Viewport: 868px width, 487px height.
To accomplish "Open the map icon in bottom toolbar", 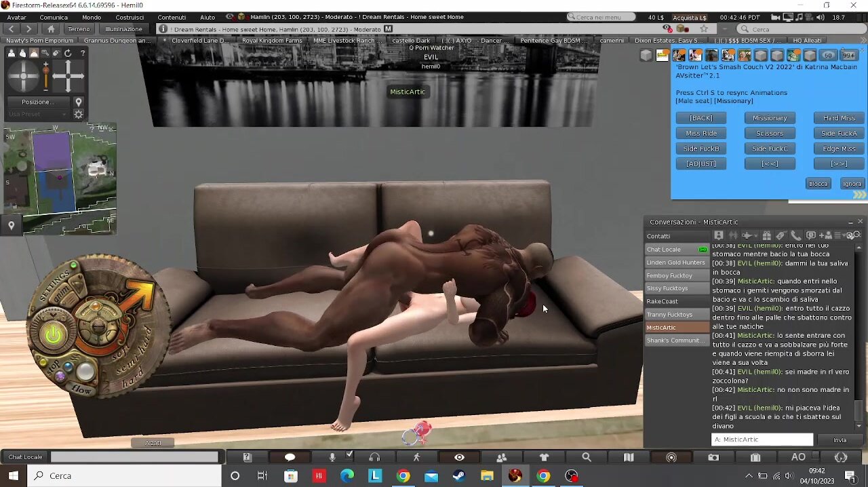I will pyautogui.click(x=629, y=457).
